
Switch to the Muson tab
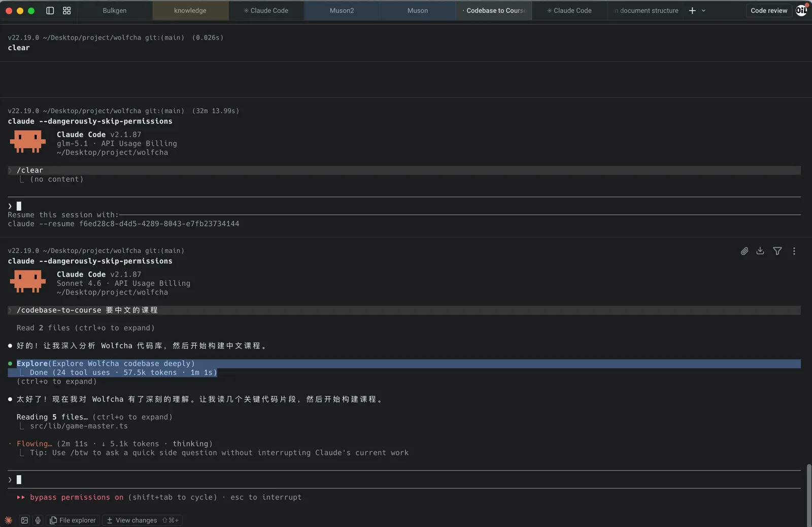[418, 10]
